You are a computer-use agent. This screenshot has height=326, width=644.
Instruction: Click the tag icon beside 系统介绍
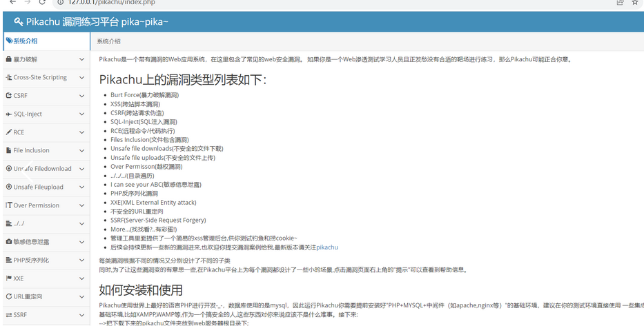9,41
